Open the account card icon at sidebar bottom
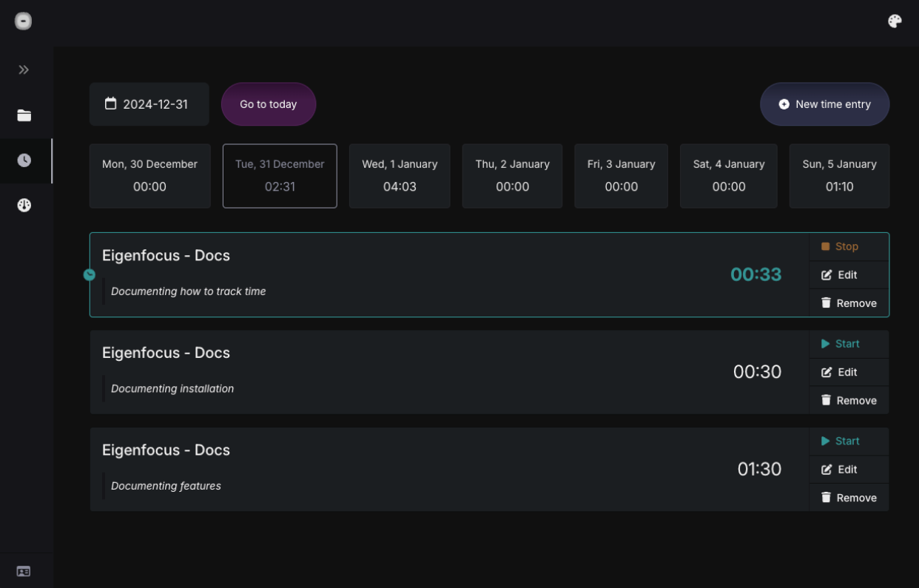This screenshot has height=588, width=919. (x=23, y=570)
